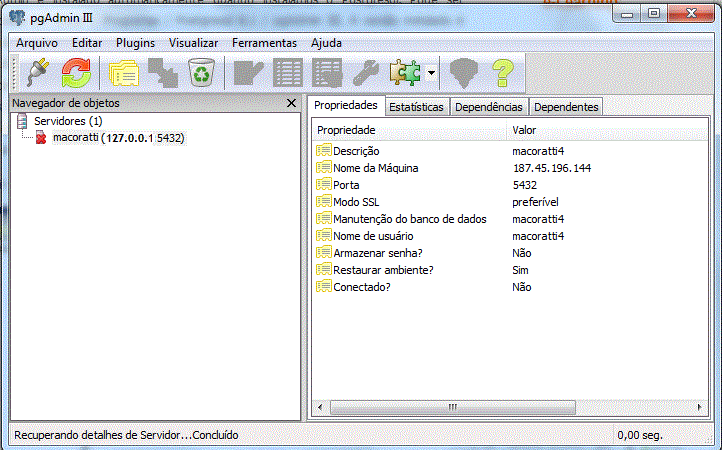Select the Porta property row

click(510, 185)
